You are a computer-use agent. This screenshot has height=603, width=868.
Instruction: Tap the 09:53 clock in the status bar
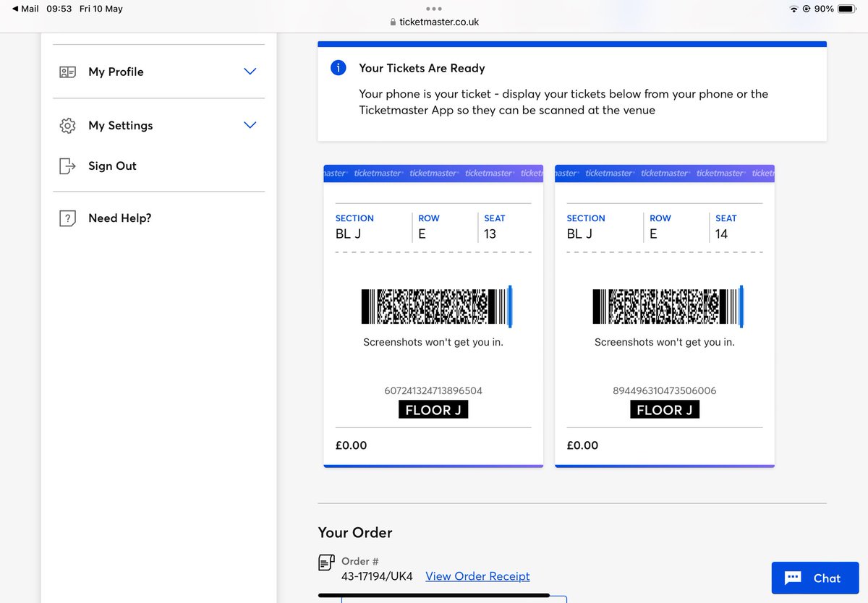coord(59,9)
